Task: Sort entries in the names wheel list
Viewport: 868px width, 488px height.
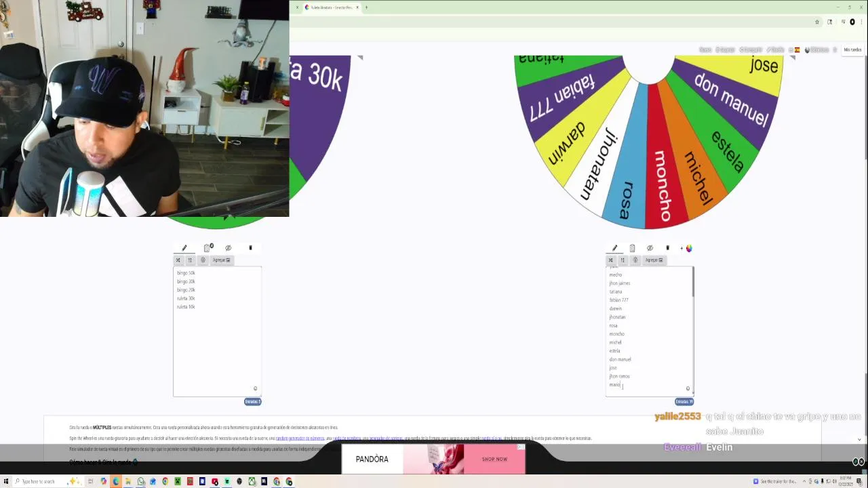Action: click(x=623, y=260)
